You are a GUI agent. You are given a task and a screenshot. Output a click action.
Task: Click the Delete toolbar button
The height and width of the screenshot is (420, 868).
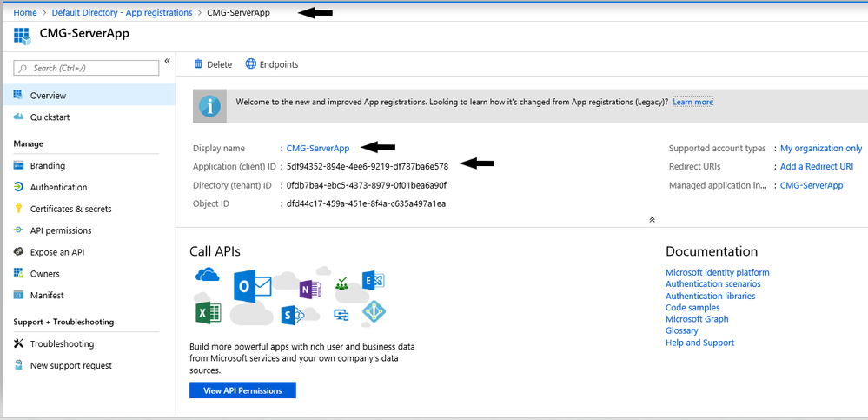coord(213,64)
